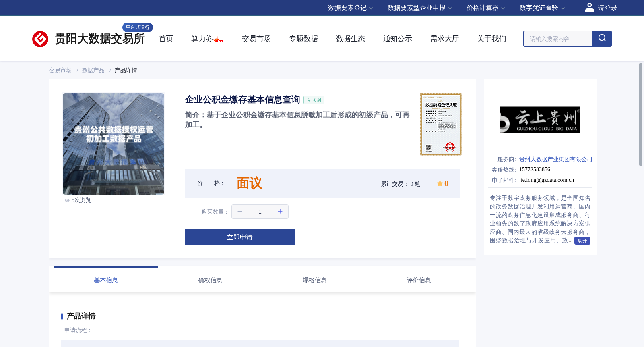Click the 立即申请 button
The image size is (644, 347).
pyautogui.click(x=240, y=237)
